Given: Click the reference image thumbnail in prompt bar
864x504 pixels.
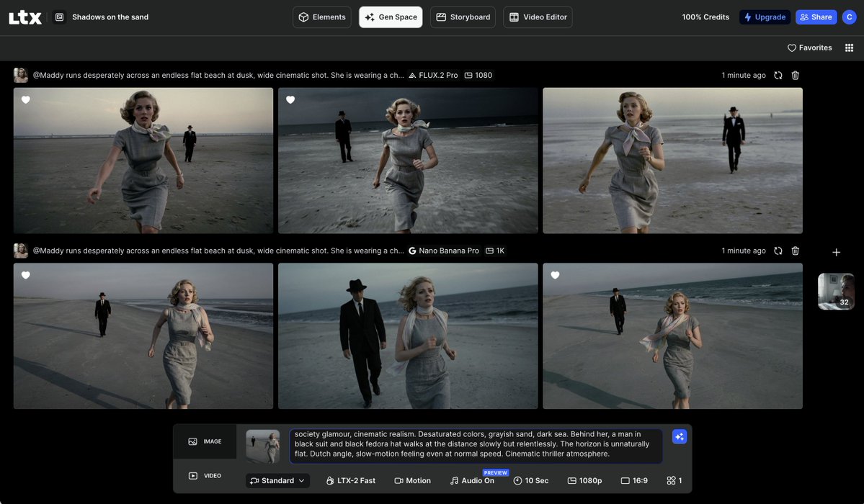Looking at the screenshot, I should point(262,446).
